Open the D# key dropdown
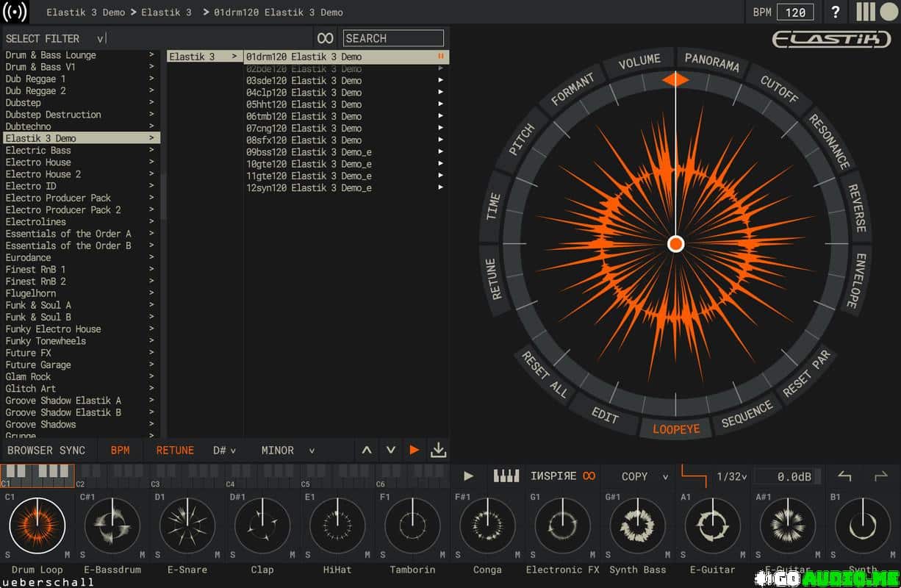 224,450
